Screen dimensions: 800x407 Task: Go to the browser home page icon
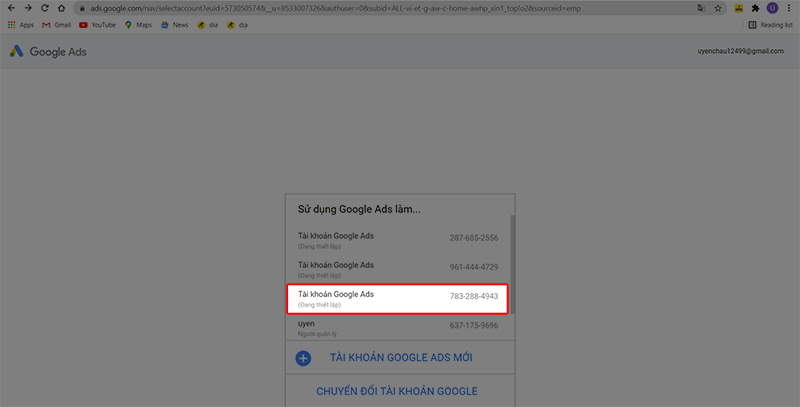point(62,8)
